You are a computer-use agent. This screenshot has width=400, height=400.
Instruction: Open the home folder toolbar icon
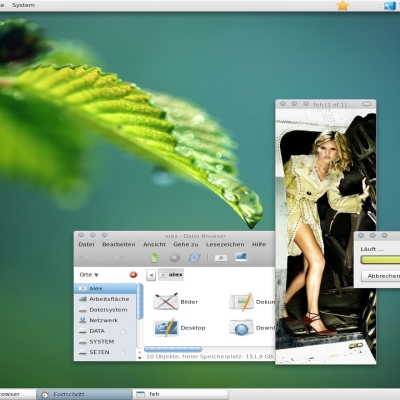[x=221, y=258]
